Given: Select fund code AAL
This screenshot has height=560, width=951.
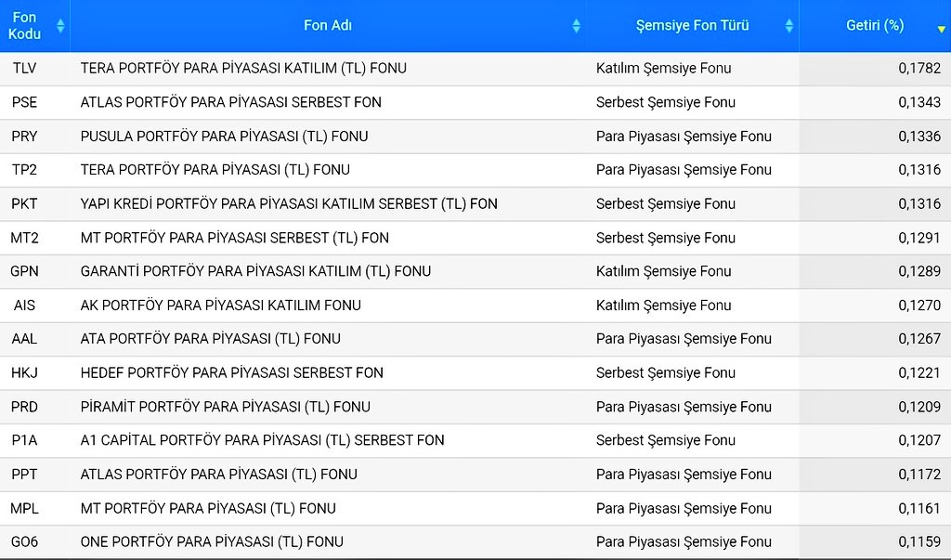Looking at the screenshot, I should 24,339.
